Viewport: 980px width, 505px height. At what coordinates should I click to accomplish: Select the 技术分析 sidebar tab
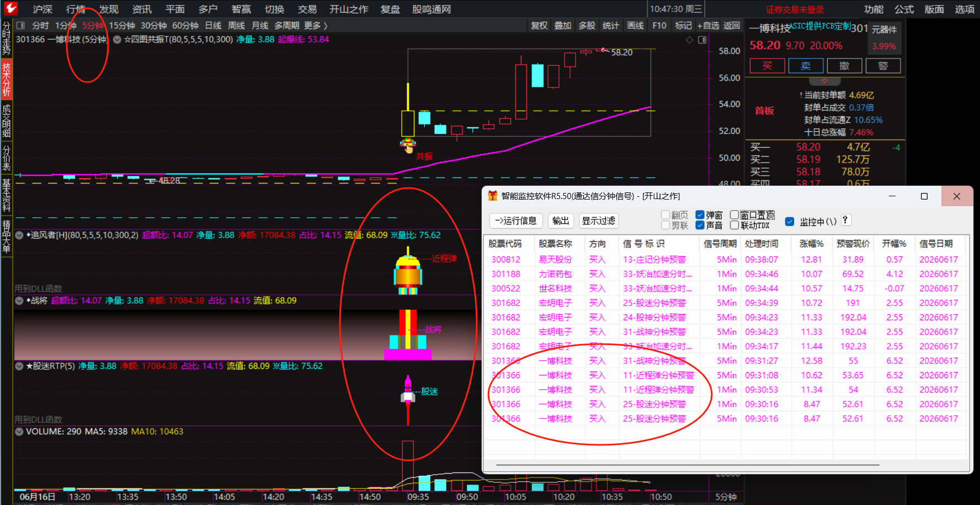coord(6,79)
